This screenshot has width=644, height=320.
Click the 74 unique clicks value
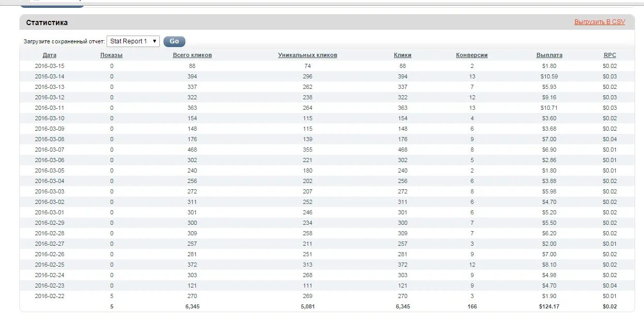[308, 66]
